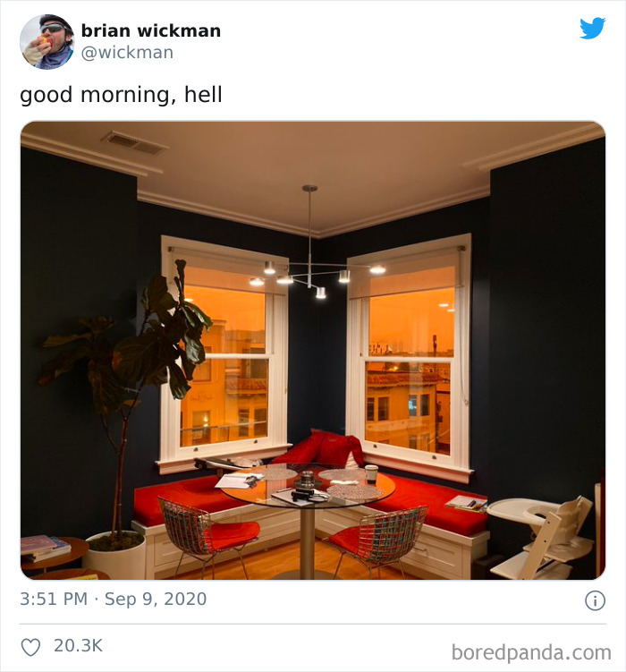This screenshot has height=672, width=626.
Task: Open the tweet info circle icon
Action: point(595,600)
